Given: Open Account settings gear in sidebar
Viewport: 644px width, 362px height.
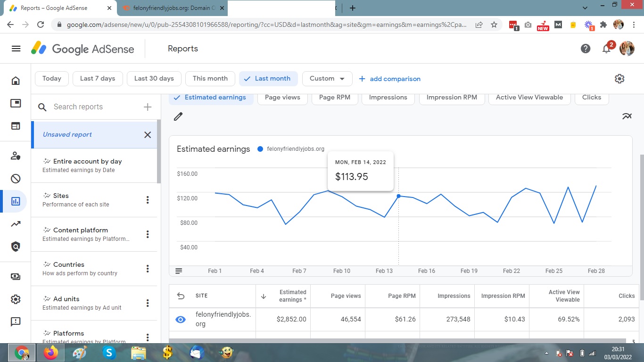Looking at the screenshot, I should click(x=16, y=299).
